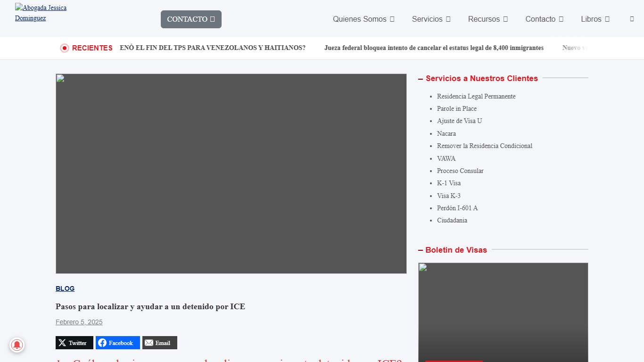This screenshot has width=644, height=362.
Task: Open the Recursos dropdown menu
Action: click(487, 19)
